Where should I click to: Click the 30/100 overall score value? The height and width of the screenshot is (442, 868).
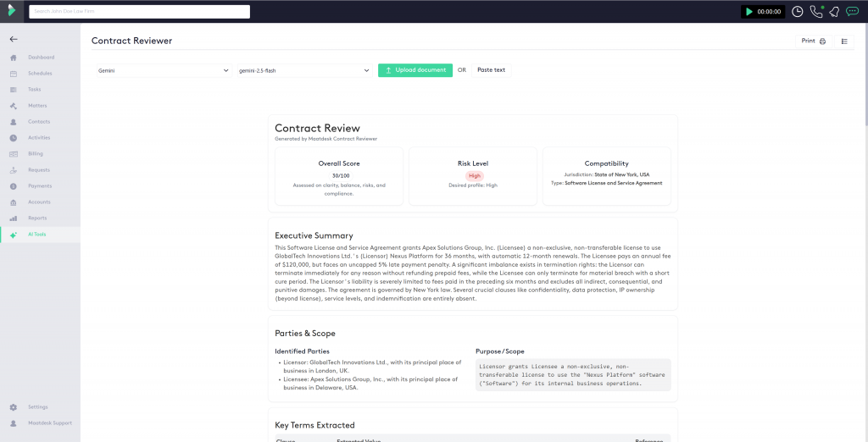pyautogui.click(x=339, y=176)
